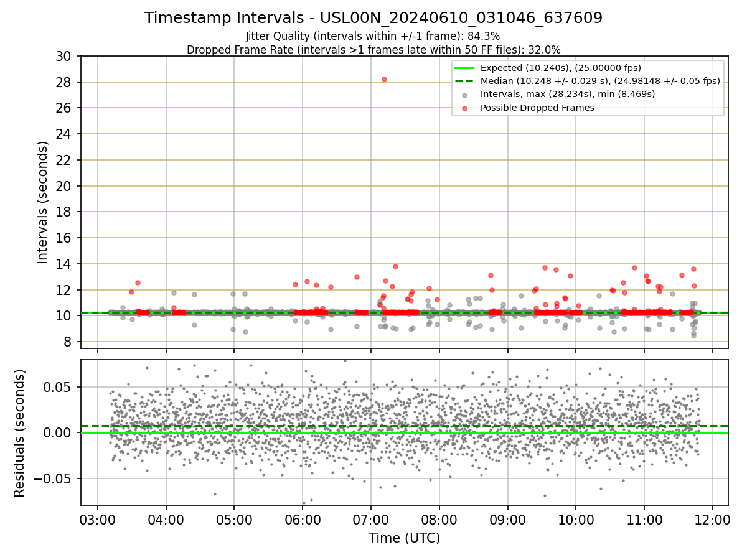Screen dimensions: 747x560
Task: Click the 14 tick on the intervals axis
Action: click(x=63, y=264)
